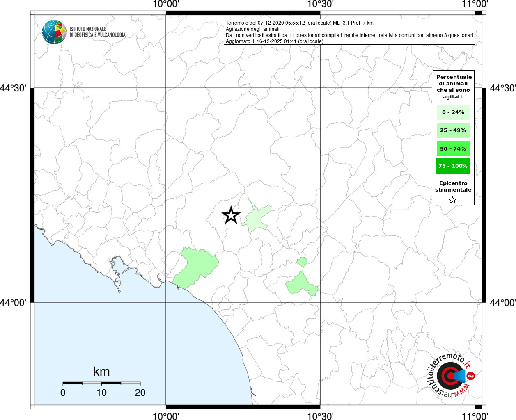This screenshot has width=516, height=420.
Task: Select the 0 - 24% legend swatch
Action: click(x=453, y=112)
